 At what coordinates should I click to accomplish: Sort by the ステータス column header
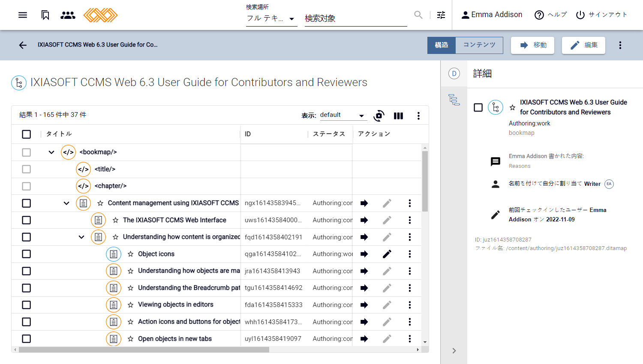click(329, 134)
